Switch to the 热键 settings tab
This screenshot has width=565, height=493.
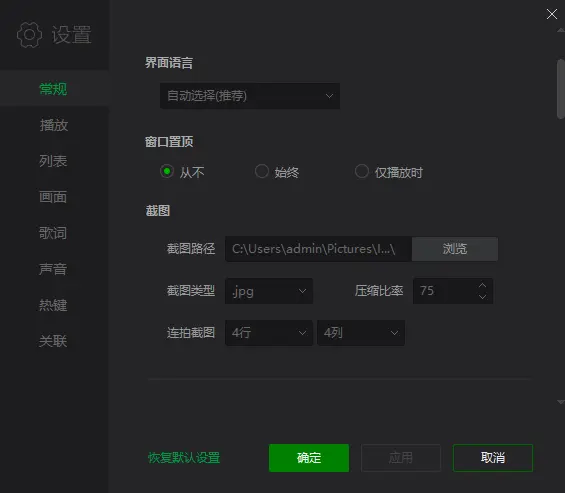click(54, 305)
